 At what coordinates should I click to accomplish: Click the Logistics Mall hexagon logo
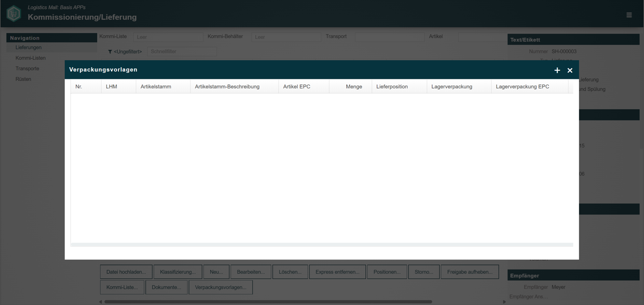[14, 14]
